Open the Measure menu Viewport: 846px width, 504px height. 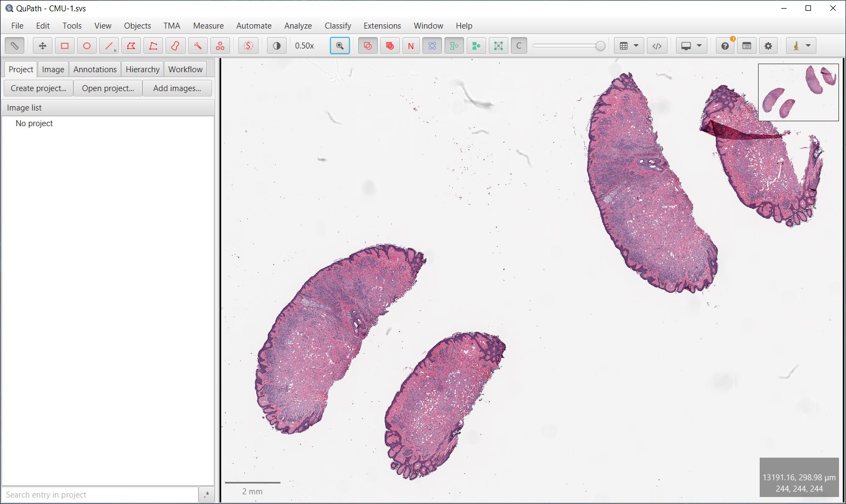coord(208,25)
